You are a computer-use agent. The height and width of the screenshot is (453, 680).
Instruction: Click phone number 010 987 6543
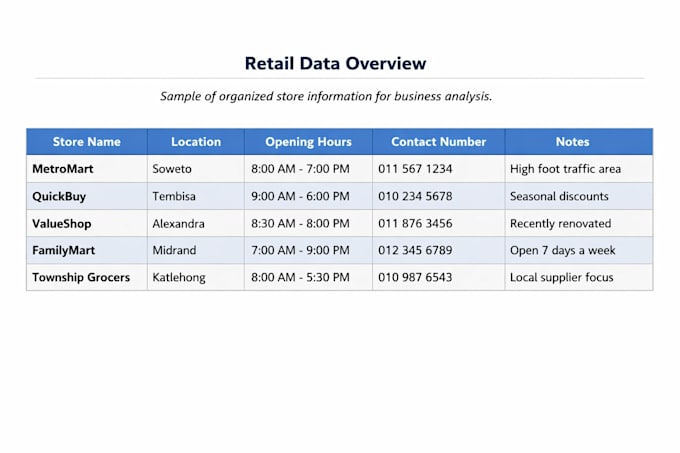point(415,277)
